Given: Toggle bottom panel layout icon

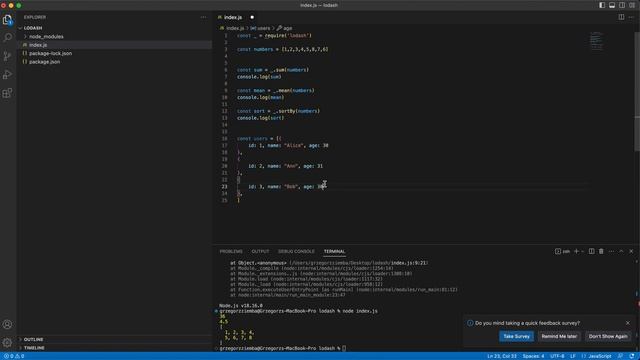Looking at the screenshot, I should point(612,5).
